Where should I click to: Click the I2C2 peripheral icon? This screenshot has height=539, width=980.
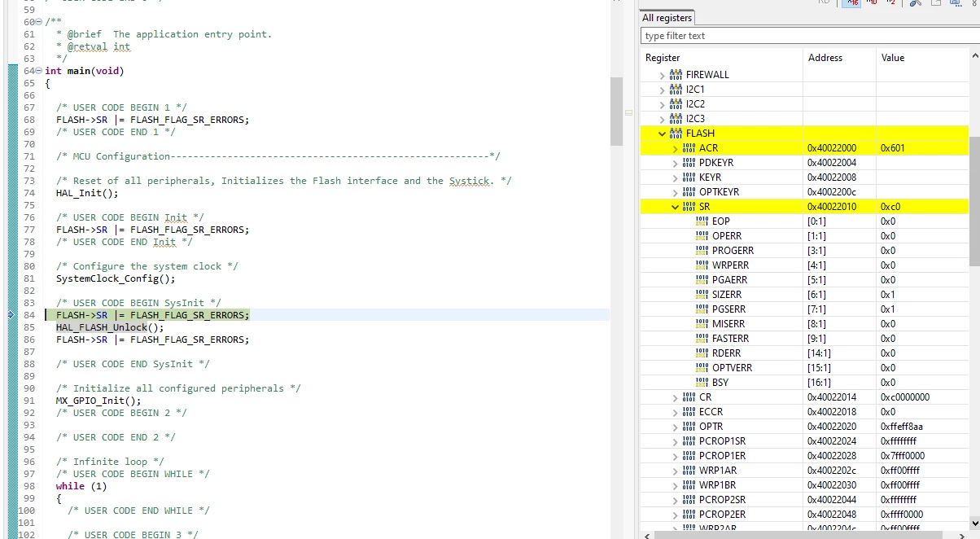click(676, 104)
